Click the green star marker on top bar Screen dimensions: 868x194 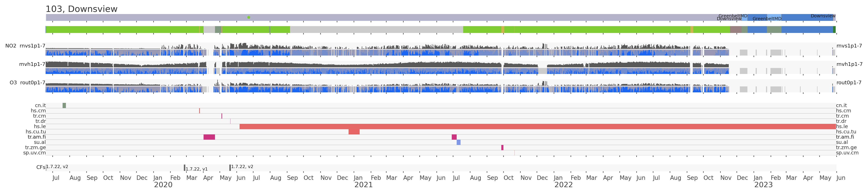249,17
